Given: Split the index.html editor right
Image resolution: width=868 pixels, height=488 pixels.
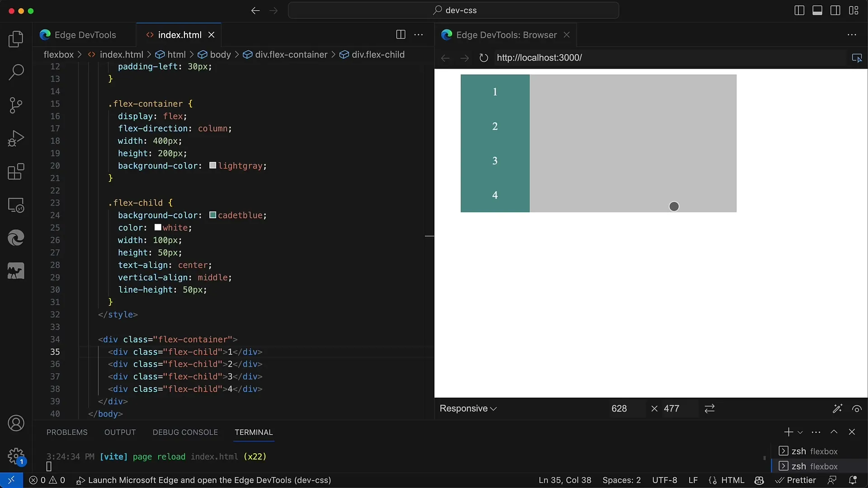Looking at the screenshot, I should coord(401,35).
